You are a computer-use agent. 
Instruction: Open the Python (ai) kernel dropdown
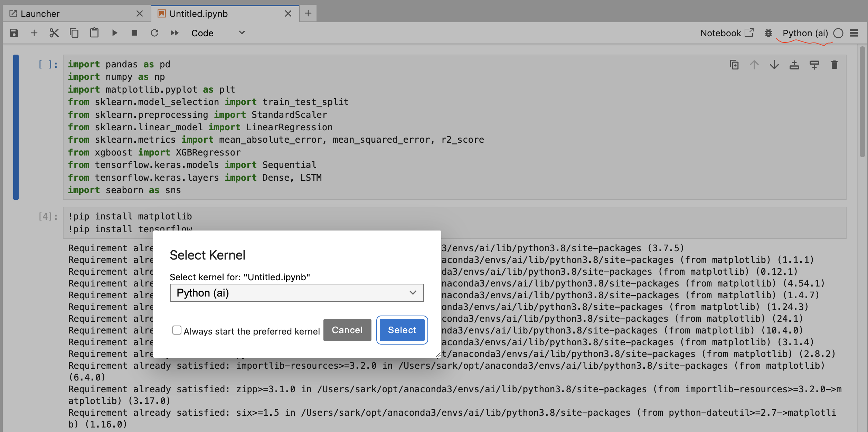(x=296, y=293)
